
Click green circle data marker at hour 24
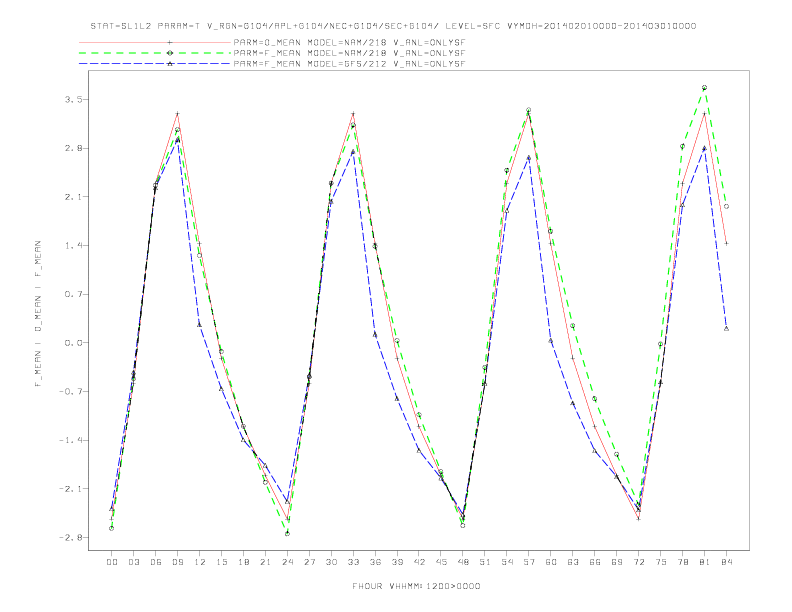(287, 533)
